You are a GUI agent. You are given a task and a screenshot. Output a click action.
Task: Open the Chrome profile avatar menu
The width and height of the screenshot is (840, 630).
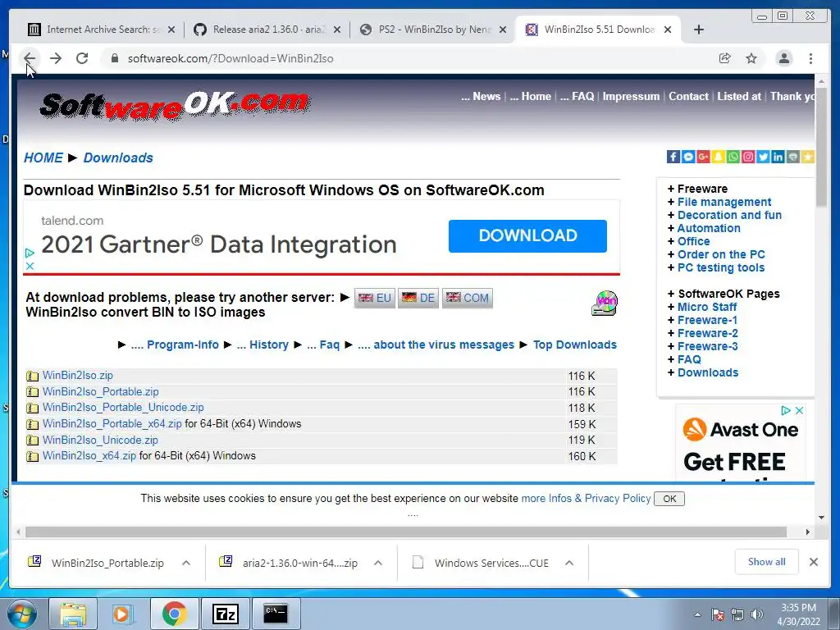[x=784, y=58]
